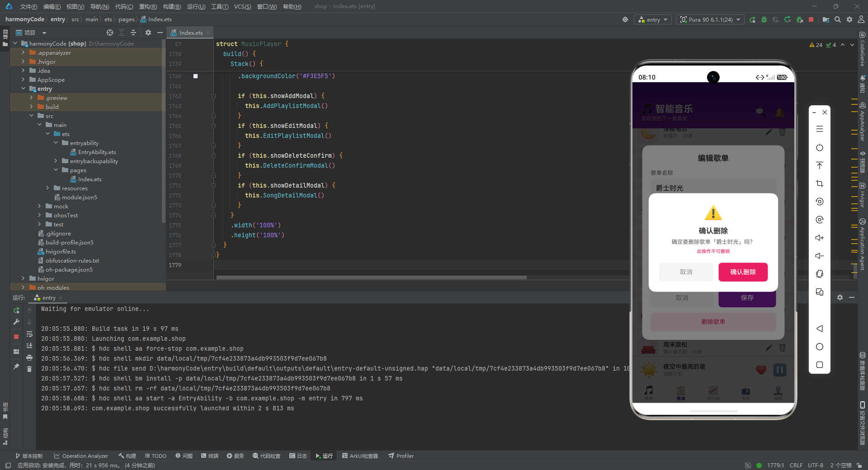
Task: Open Index.ets in the project tree
Action: tap(90, 179)
